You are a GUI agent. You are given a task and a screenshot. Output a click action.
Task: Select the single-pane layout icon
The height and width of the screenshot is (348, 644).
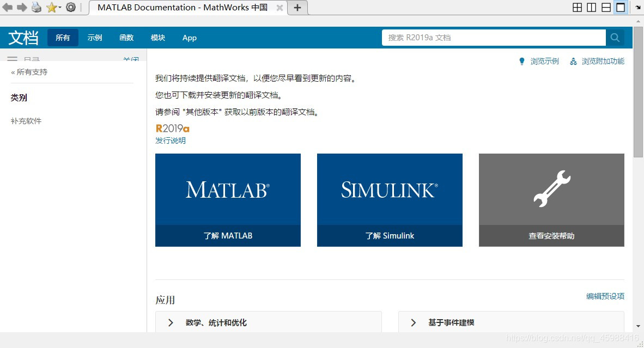pyautogui.click(x=621, y=8)
